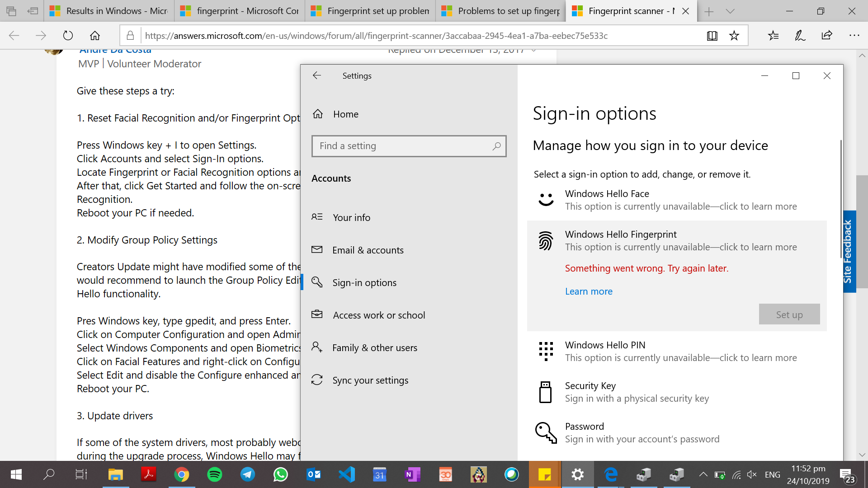Open Visual Studio Code from taskbar

[x=347, y=474]
